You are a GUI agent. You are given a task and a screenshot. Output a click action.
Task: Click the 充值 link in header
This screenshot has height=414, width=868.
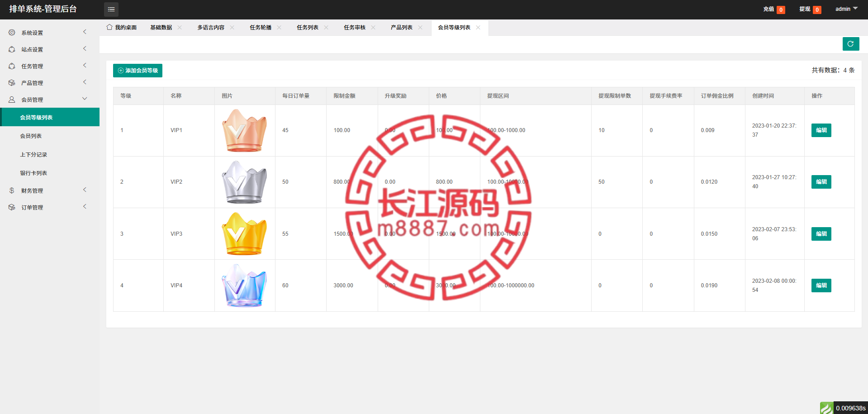pos(768,9)
